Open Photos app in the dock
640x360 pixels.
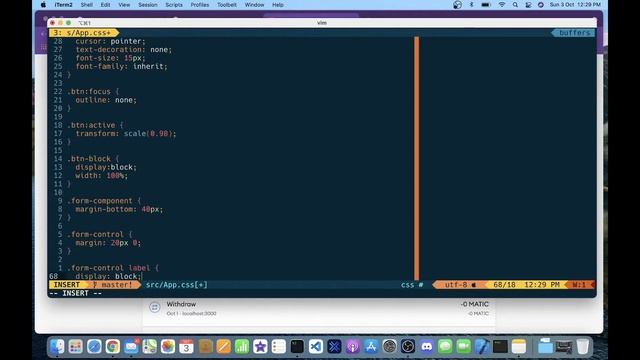coord(168,347)
